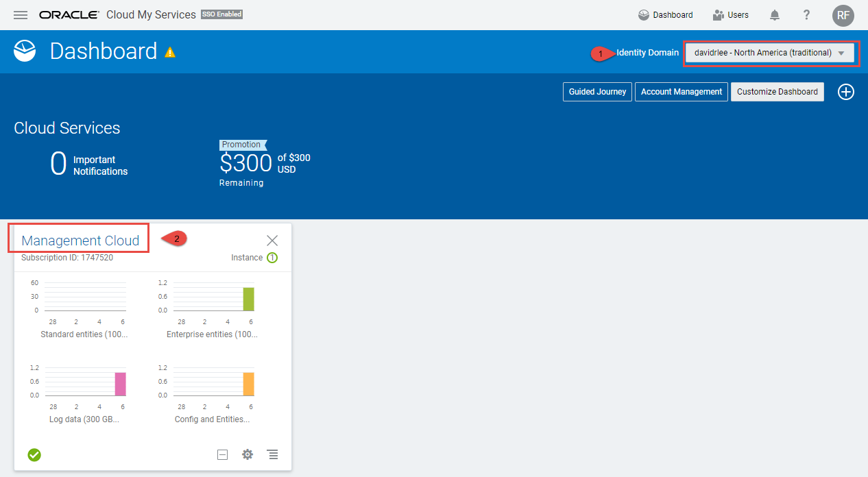Click Customize Dashboard button
868x477 pixels.
coord(777,92)
